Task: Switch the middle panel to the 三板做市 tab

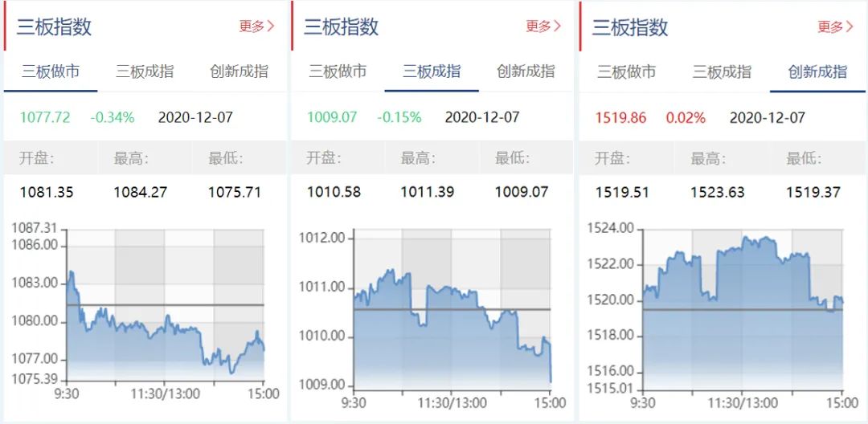Action: tap(338, 71)
